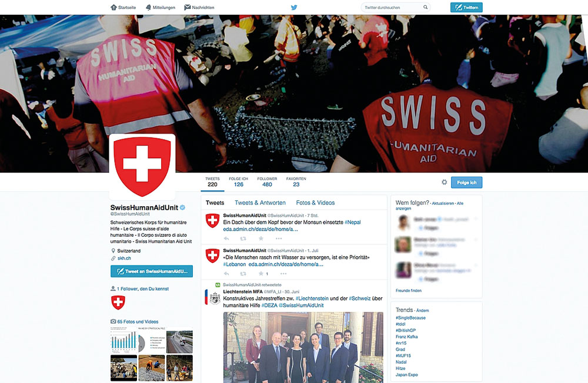Toggle the Folge ich follow button
Screen dimensions: 588x383
point(466,183)
